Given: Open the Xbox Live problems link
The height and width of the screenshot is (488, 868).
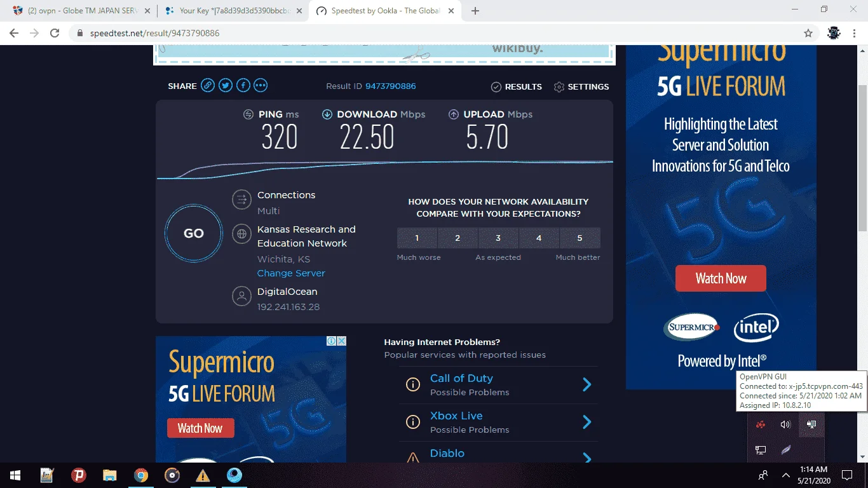Looking at the screenshot, I should pyautogui.click(x=456, y=416).
